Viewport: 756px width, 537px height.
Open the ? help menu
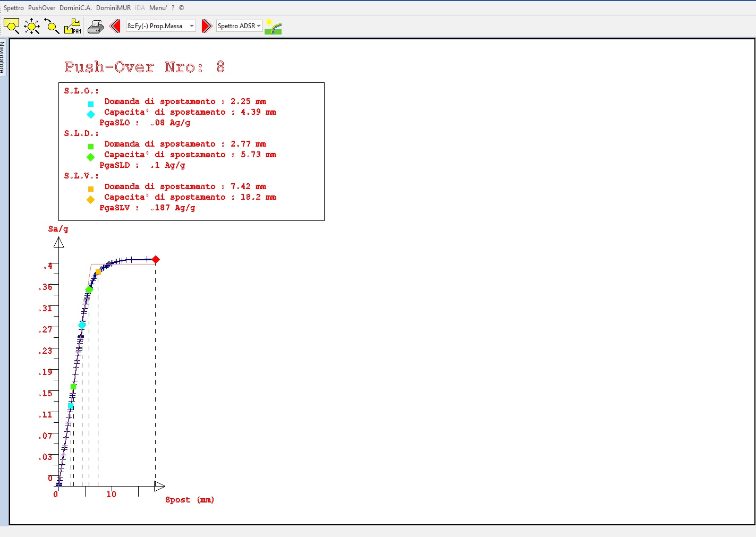coord(173,8)
